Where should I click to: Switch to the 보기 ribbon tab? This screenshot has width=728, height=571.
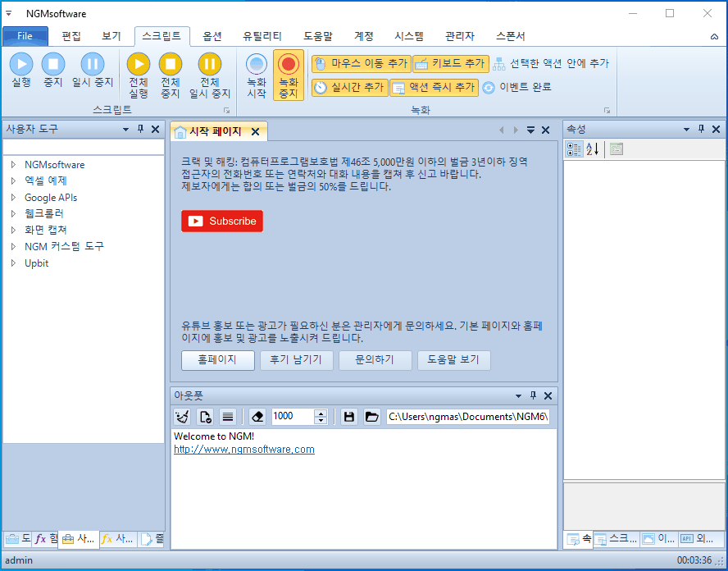pyautogui.click(x=111, y=36)
